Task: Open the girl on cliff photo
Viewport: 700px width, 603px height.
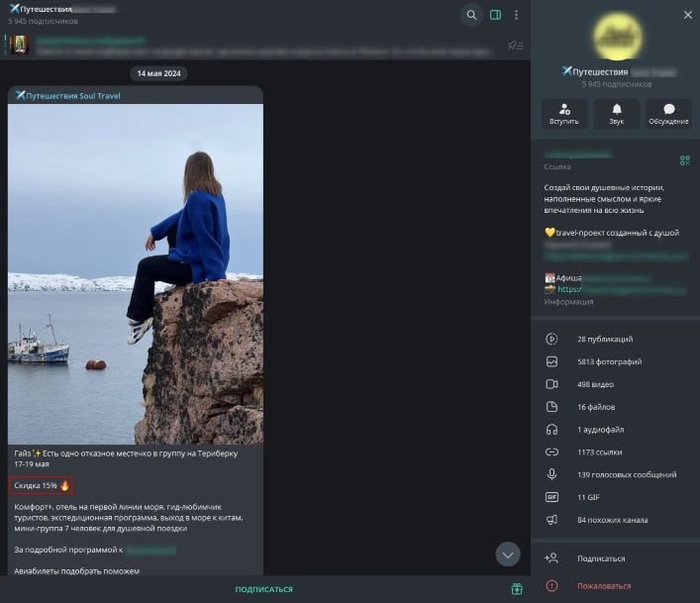Action: [x=136, y=273]
